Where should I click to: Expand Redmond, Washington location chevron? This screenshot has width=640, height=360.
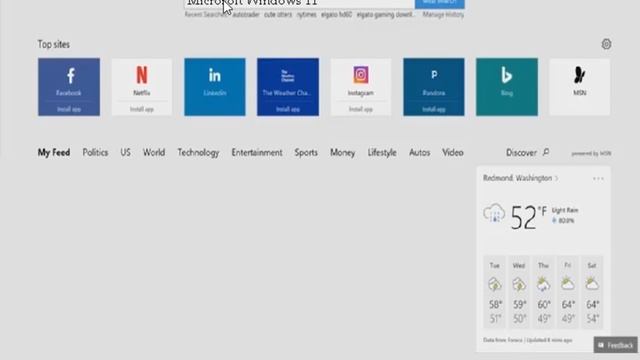click(556, 178)
